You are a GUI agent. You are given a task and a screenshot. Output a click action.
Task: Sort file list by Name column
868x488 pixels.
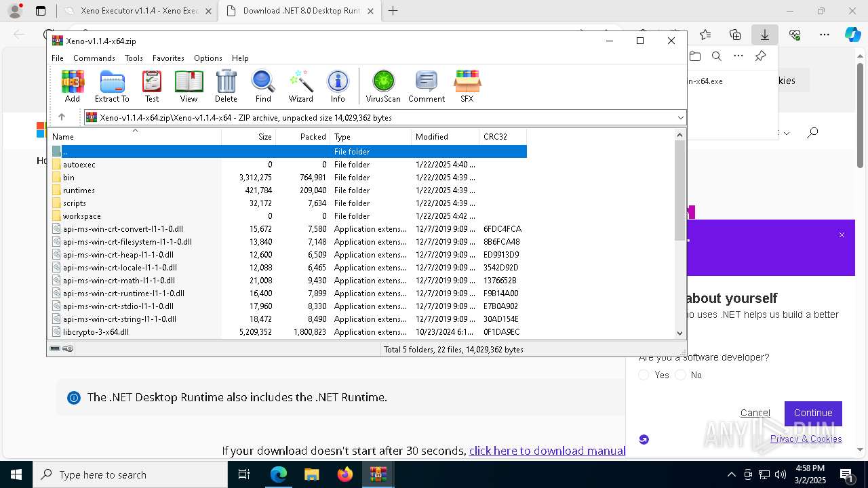pyautogui.click(x=135, y=136)
